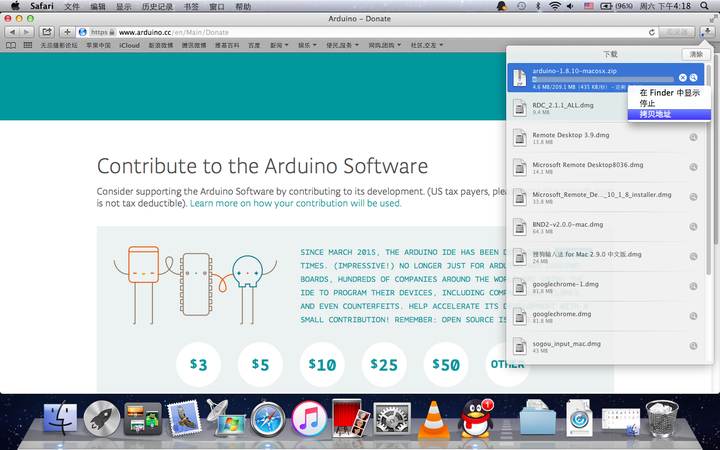Expand the 社区交友 bookmarks folder
This screenshot has width=720, height=450.
point(427,45)
